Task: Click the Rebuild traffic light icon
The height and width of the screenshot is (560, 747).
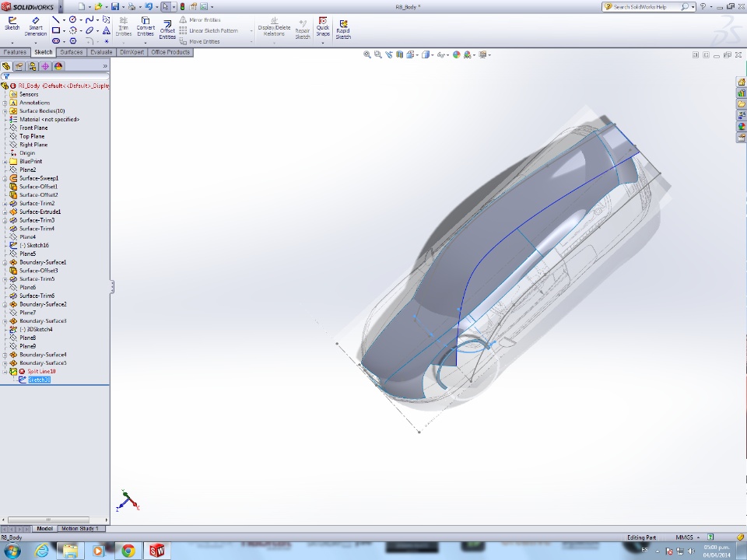Action: pyautogui.click(x=182, y=7)
